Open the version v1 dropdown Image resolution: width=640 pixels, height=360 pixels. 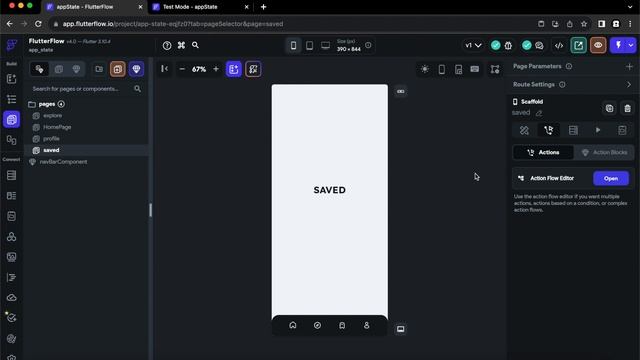(473, 45)
